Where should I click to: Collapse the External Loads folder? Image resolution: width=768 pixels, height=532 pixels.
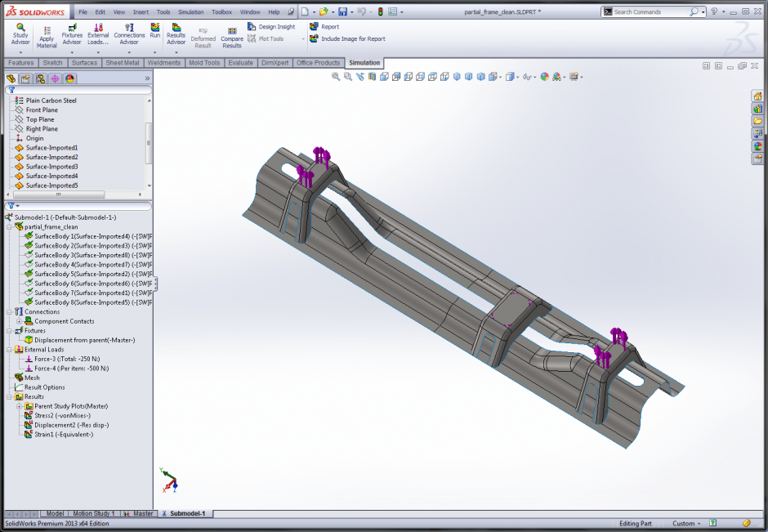point(9,350)
